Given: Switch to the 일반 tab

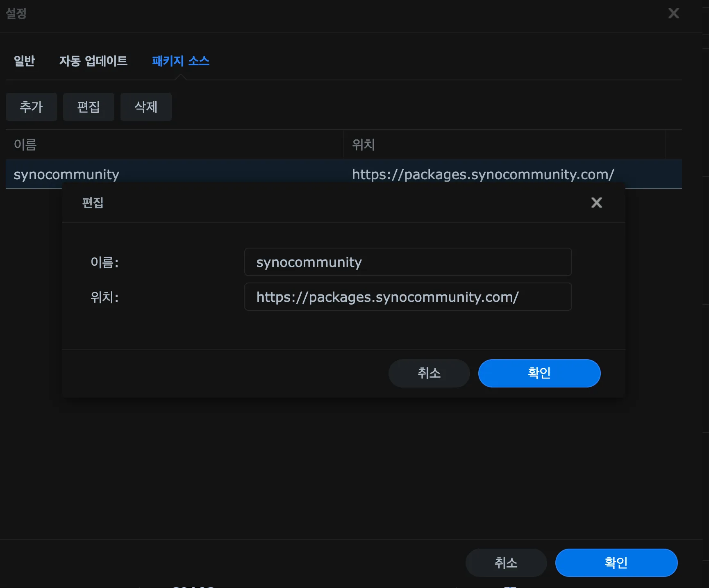Looking at the screenshot, I should click(x=25, y=61).
